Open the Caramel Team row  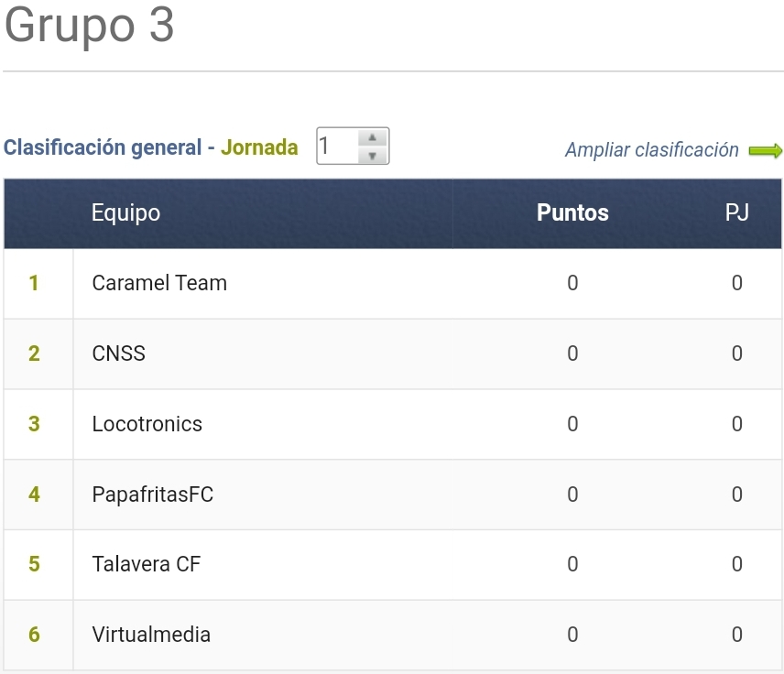point(159,284)
